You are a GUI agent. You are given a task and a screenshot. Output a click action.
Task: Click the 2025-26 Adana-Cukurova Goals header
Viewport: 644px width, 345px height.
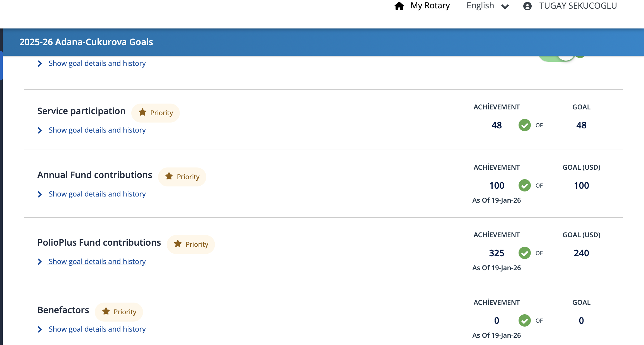pyautogui.click(x=86, y=42)
